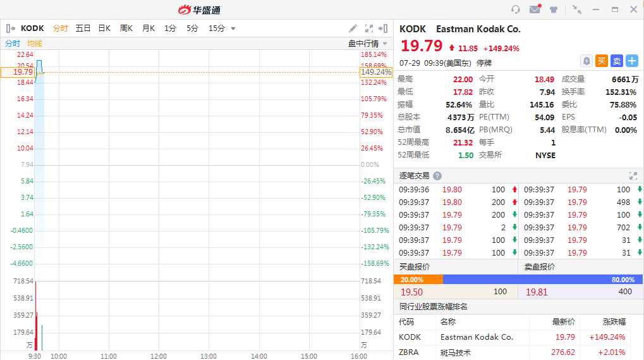Open the chart drawing pencil tool
Image resolution: width=644 pixels, height=360 pixels.
point(353,28)
